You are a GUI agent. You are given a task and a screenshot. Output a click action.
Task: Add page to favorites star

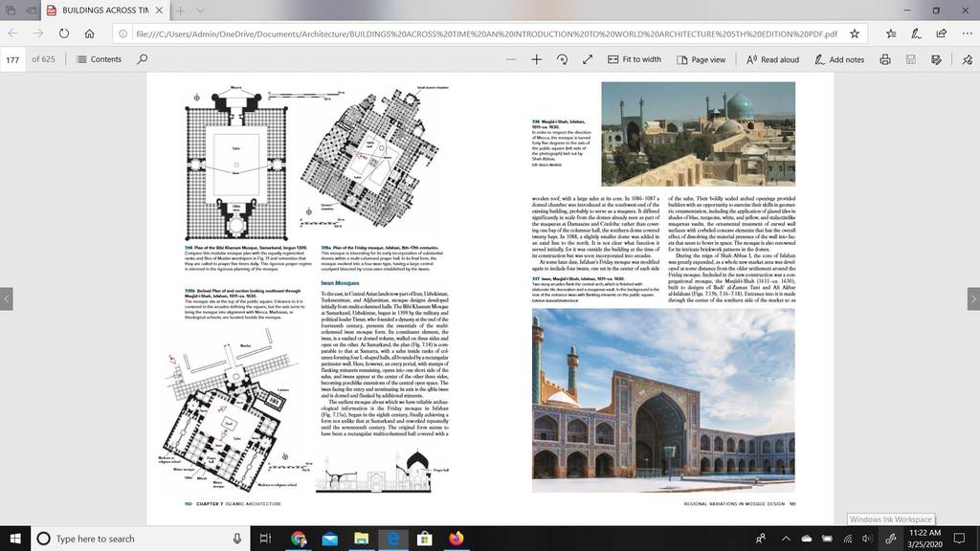tap(855, 33)
